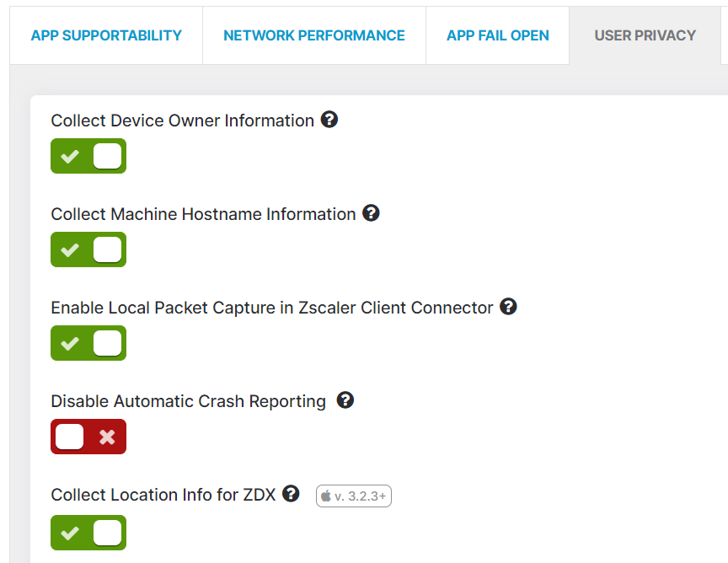
Task: Click the "Collect Device Owner Information" label text
Action: pyautogui.click(x=182, y=121)
